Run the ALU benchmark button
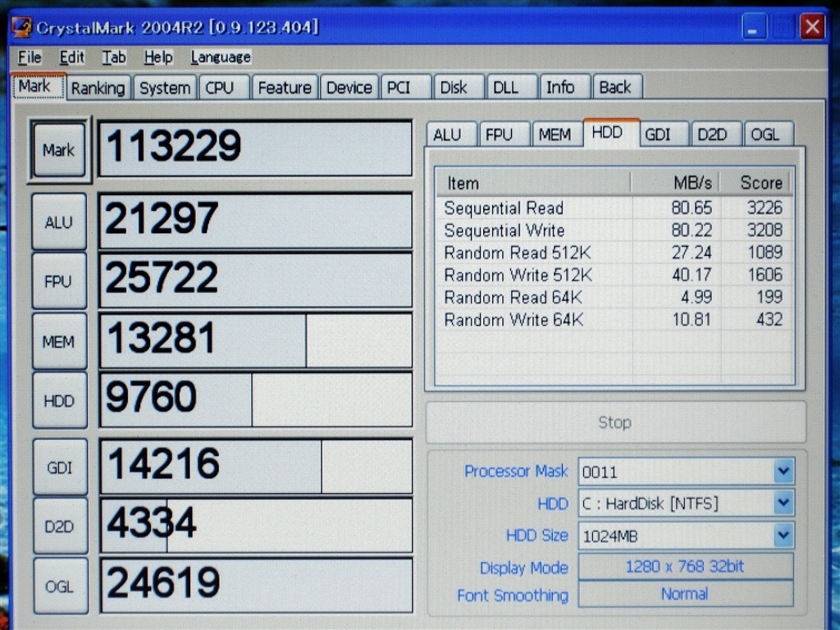Screen dimensions: 840x630 coord(59,221)
